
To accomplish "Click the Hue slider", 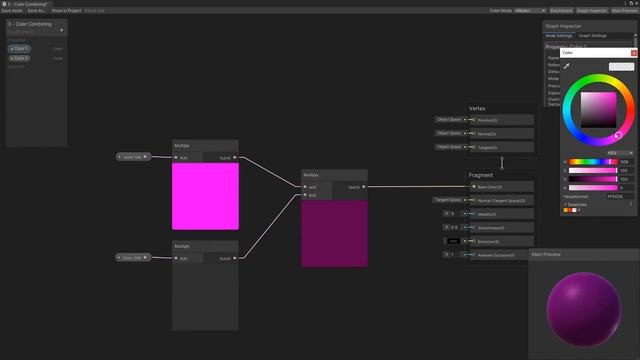I will pyautogui.click(x=593, y=162).
